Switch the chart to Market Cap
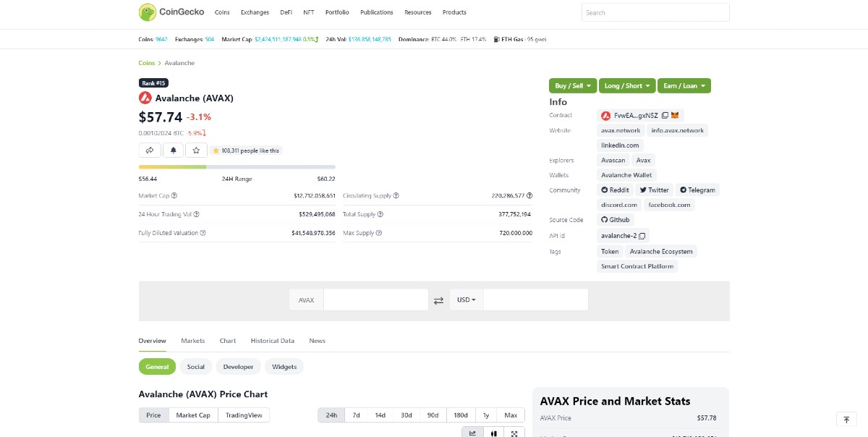 (193, 415)
